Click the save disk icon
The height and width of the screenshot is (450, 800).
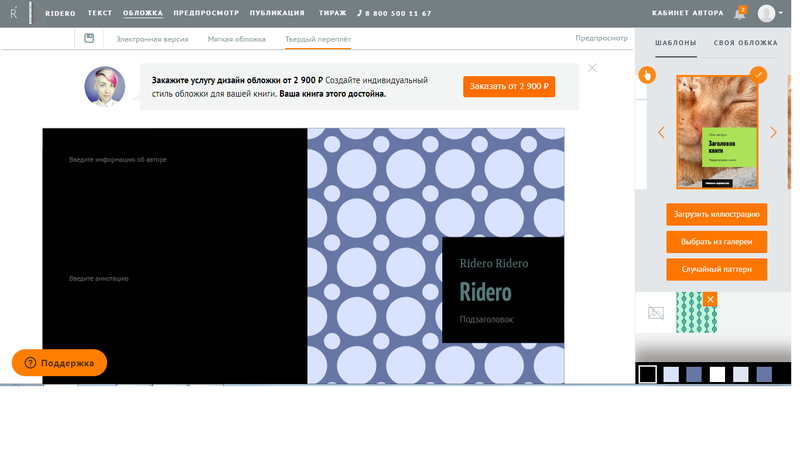point(90,38)
